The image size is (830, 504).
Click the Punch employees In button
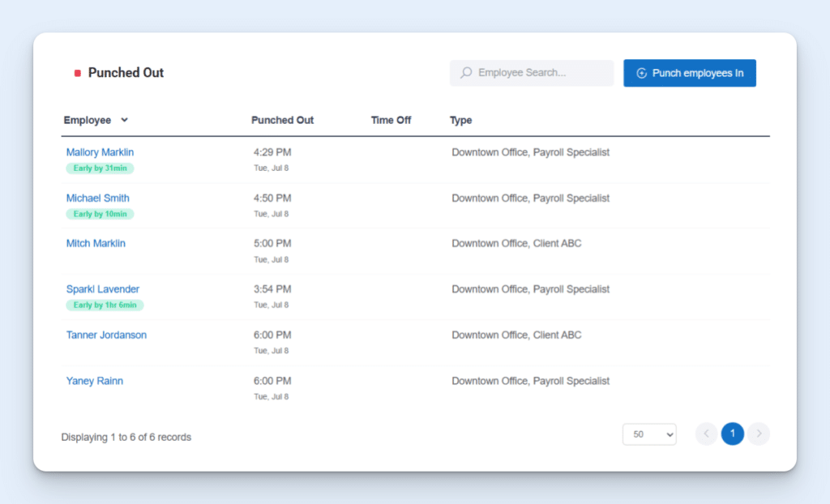click(x=690, y=73)
